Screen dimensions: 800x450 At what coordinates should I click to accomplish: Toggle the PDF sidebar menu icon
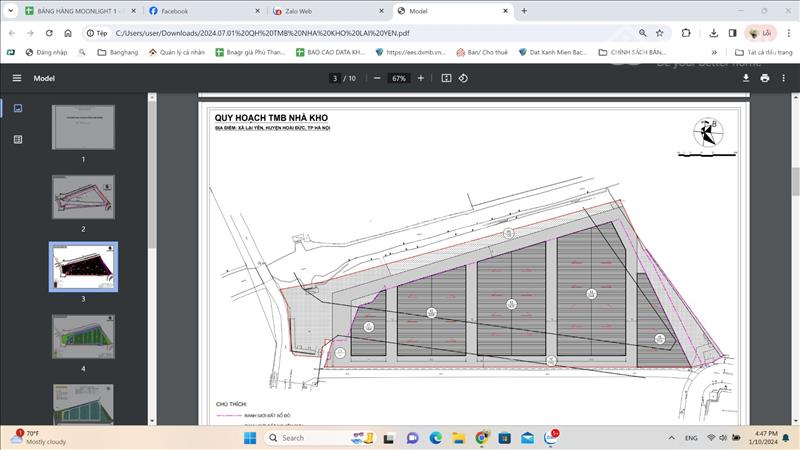point(17,78)
